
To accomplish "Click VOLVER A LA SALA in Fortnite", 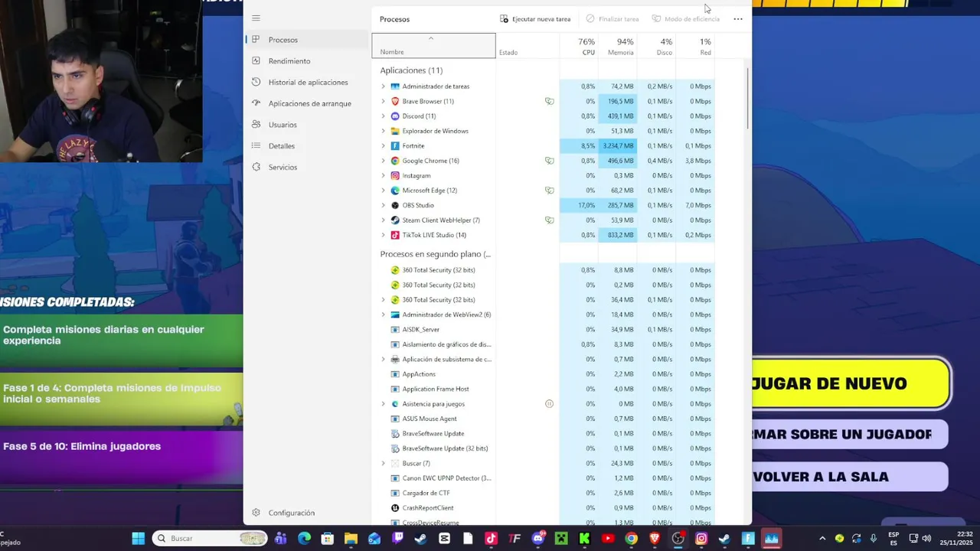I will (850, 477).
